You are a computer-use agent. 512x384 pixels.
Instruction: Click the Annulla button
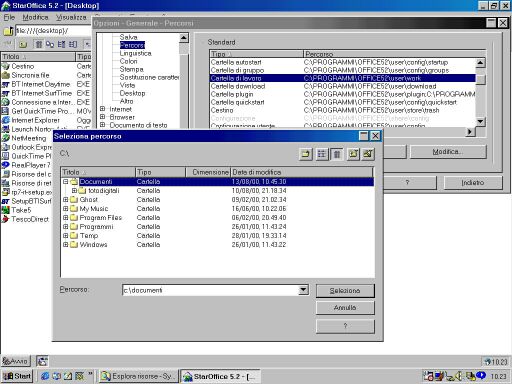[345, 308]
